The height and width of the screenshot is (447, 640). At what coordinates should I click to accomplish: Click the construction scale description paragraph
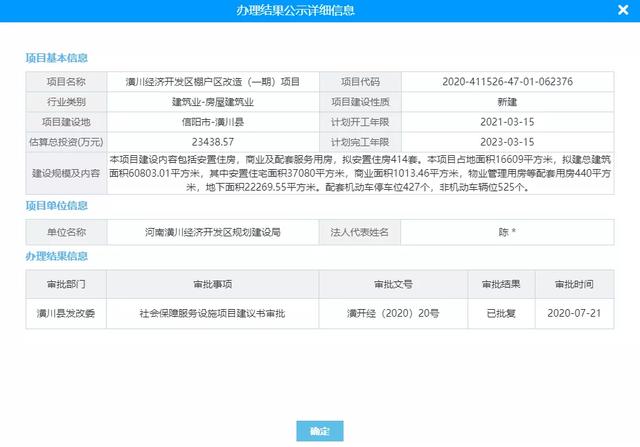(x=360, y=173)
